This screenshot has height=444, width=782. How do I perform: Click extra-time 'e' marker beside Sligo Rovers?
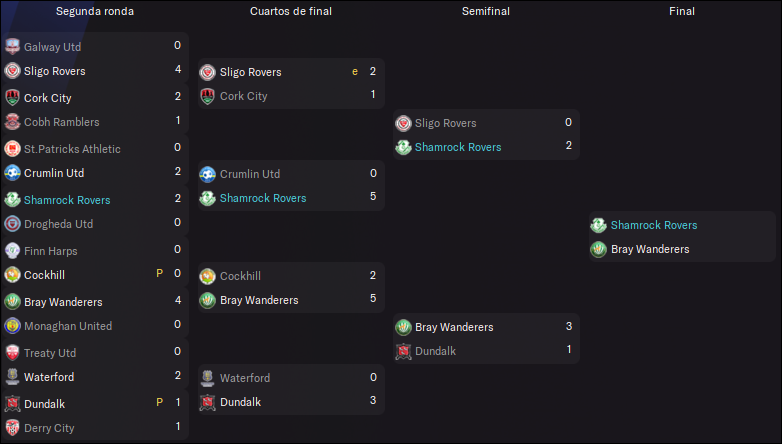(x=355, y=72)
